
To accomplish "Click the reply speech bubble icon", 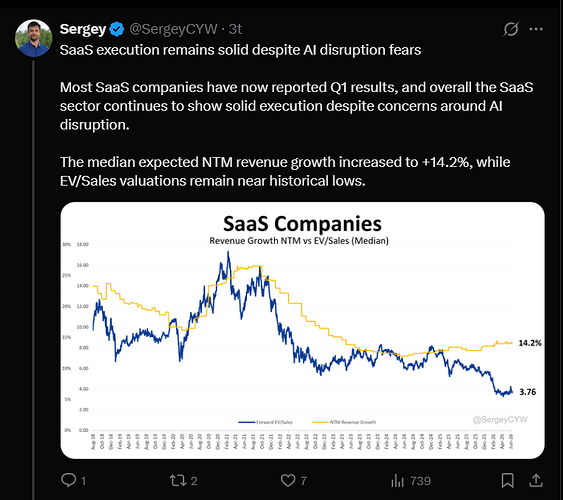I will click(68, 480).
